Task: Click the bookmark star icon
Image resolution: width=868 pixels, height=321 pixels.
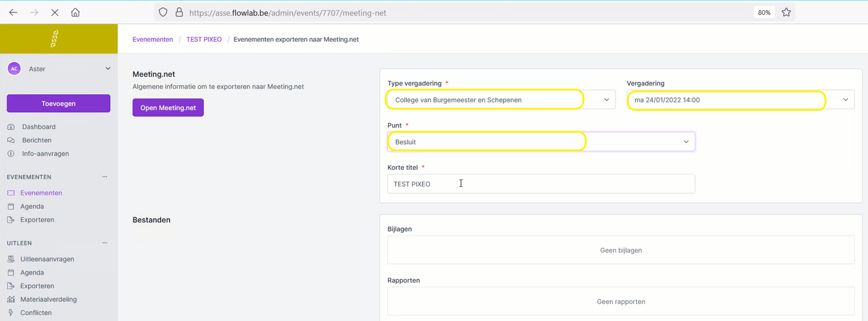Action: (x=786, y=13)
